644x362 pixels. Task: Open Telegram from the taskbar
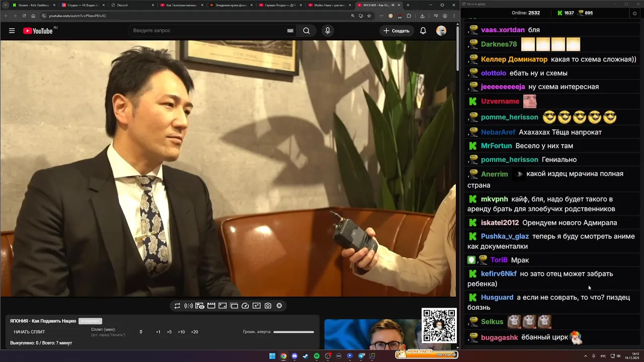pos(361,356)
